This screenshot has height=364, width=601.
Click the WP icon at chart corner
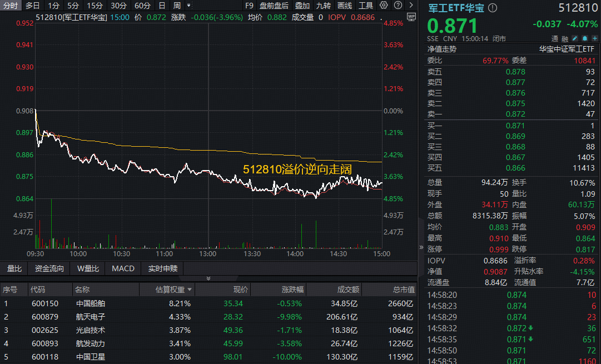pos(411,17)
